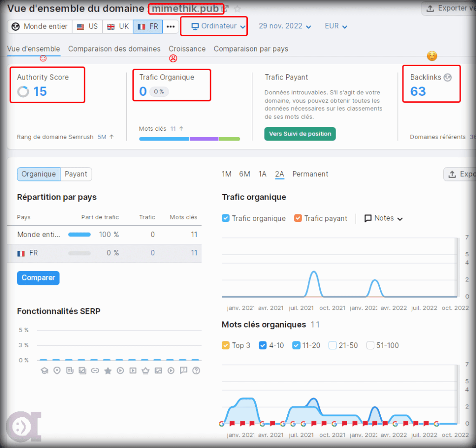Viewport: 476px width, 448px height.
Task: Expand the 29 nov. 2022 date dropdown
Action: click(x=285, y=27)
